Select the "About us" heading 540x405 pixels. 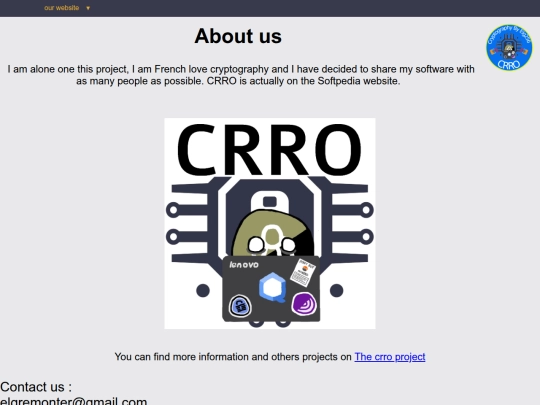click(238, 36)
